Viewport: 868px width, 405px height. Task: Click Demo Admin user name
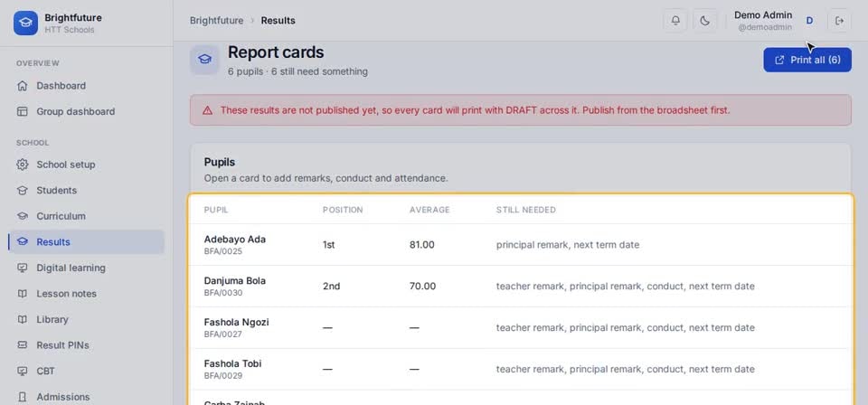763,15
